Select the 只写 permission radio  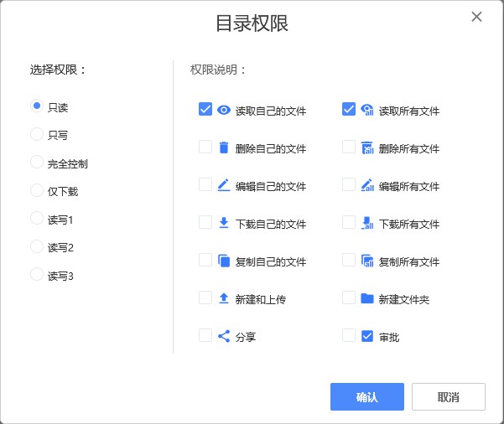(x=37, y=134)
